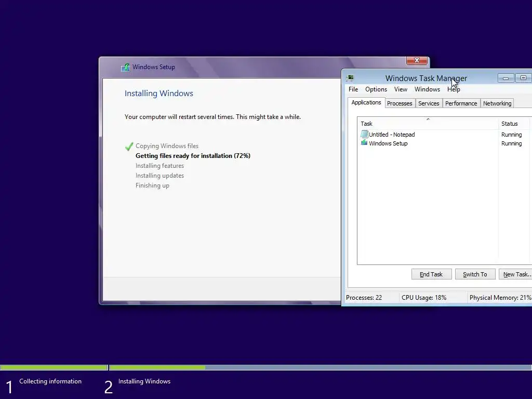The image size is (532, 399).
Task: Click the Running status of Windows Setup task
Action: 511,143
